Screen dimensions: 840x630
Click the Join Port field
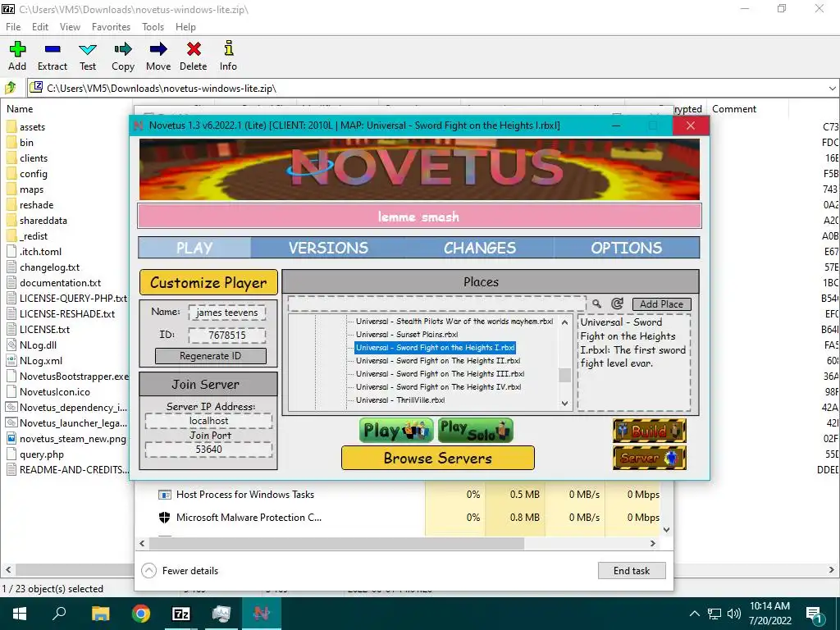(x=208, y=450)
